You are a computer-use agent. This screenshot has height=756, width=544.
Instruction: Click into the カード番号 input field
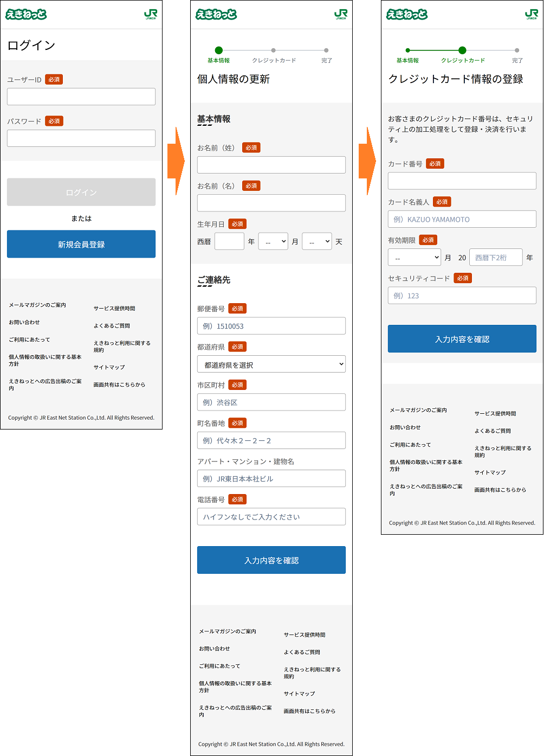click(x=462, y=181)
